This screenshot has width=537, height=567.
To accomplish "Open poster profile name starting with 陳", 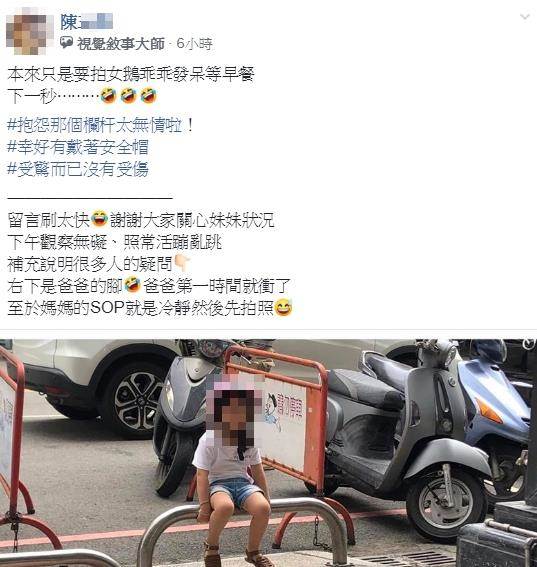I will point(87,21).
